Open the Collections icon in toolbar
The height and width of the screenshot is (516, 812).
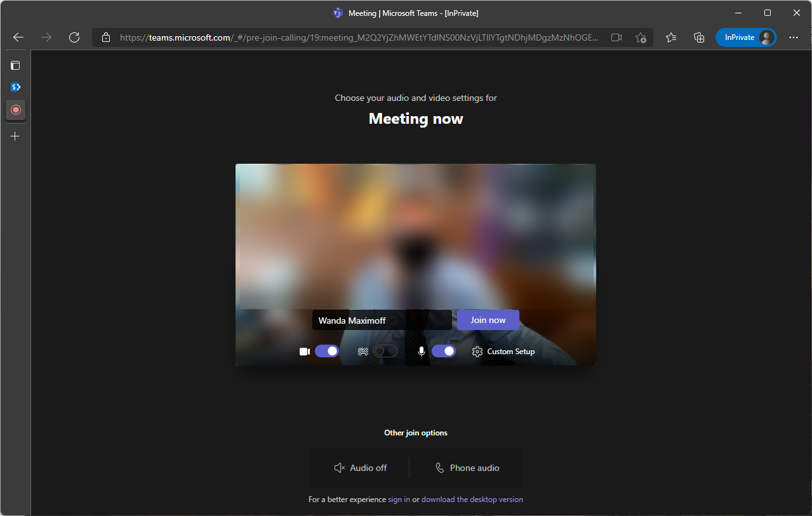(699, 37)
